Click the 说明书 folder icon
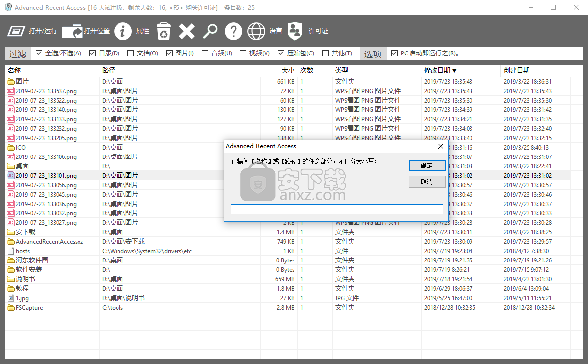The width and height of the screenshot is (588, 364). [x=11, y=279]
